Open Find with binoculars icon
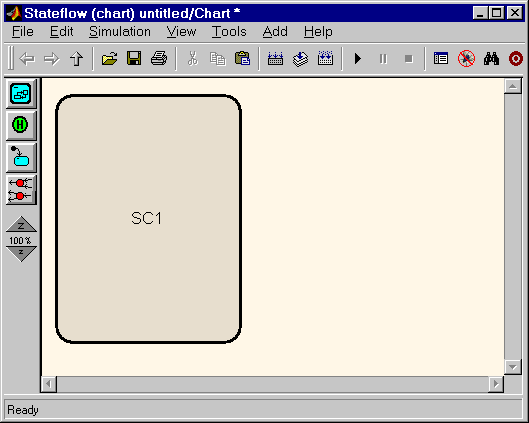529x423 pixels. (x=491, y=59)
